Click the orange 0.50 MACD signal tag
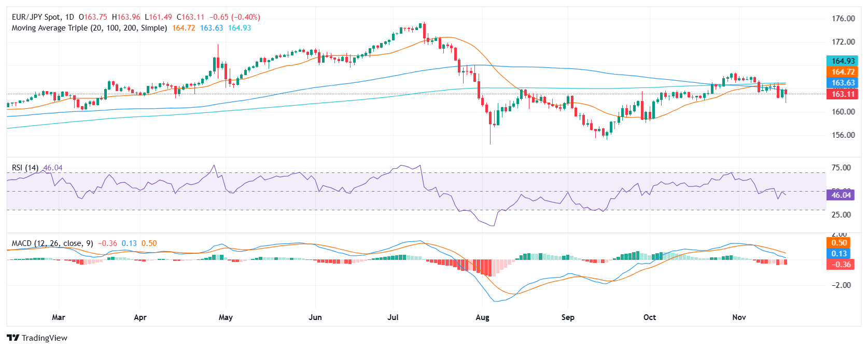868x349 pixels. tap(839, 243)
